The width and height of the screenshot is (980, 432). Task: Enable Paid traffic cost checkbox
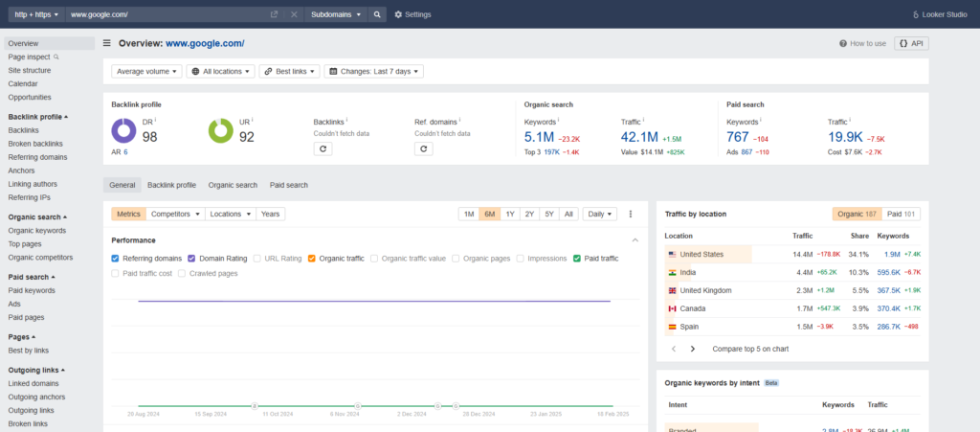115,273
